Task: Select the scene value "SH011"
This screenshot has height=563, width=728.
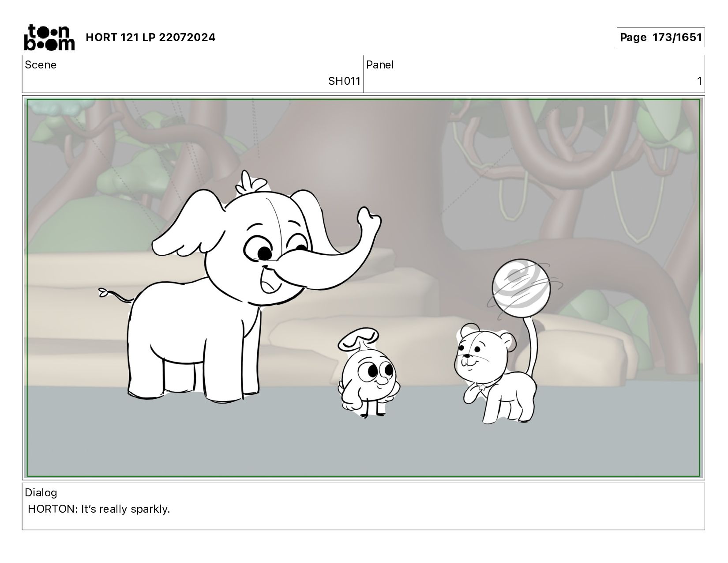Action: 344,81
